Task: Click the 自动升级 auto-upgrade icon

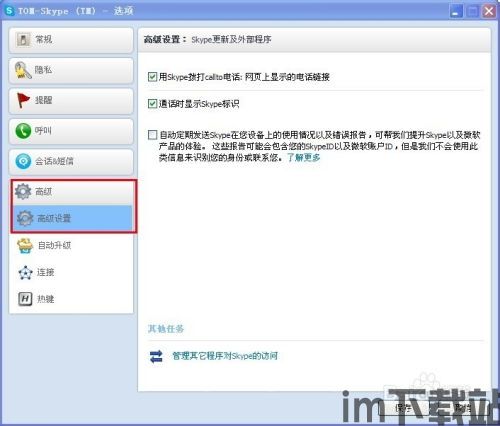Action: (x=25, y=246)
